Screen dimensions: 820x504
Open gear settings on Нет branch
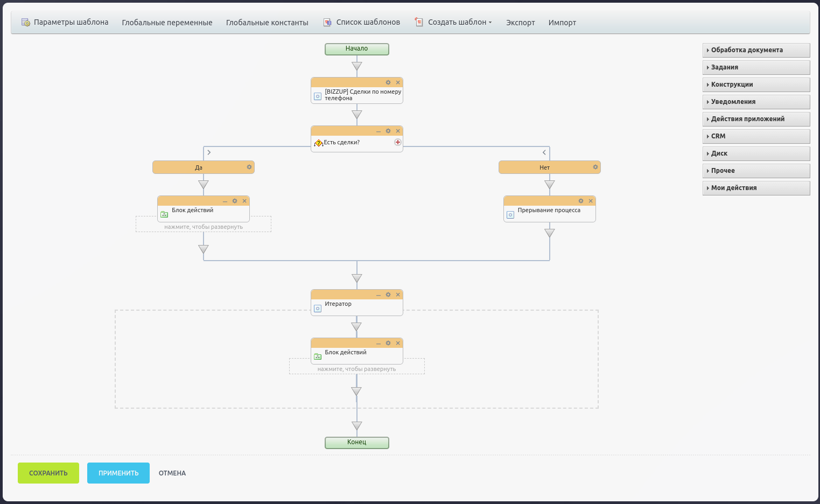pos(595,167)
